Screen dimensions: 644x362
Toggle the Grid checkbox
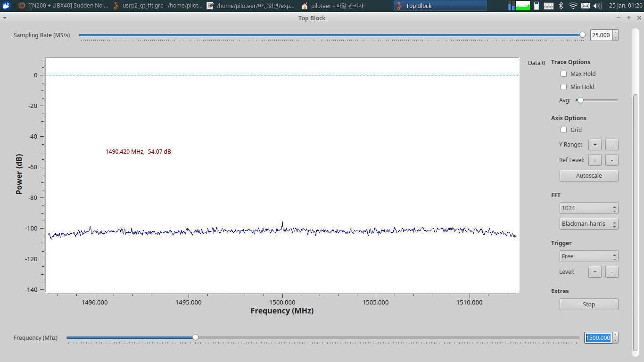pyautogui.click(x=563, y=130)
